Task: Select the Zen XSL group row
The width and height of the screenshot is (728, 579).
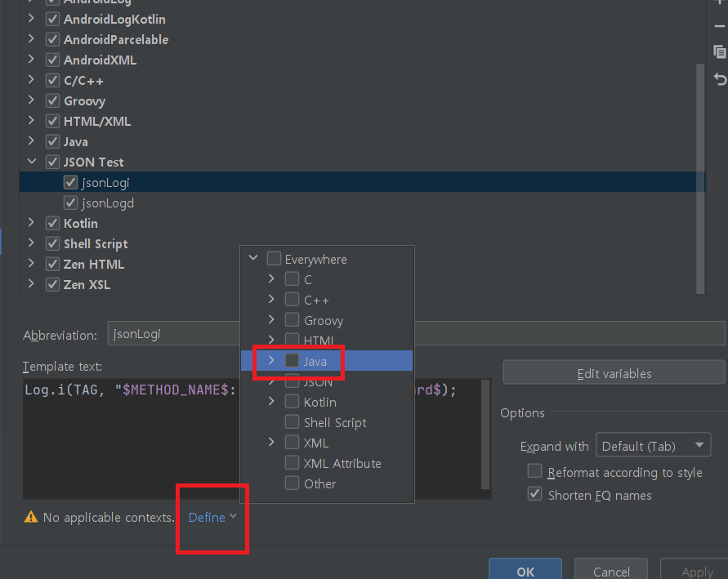Action: tap(362, 284)
